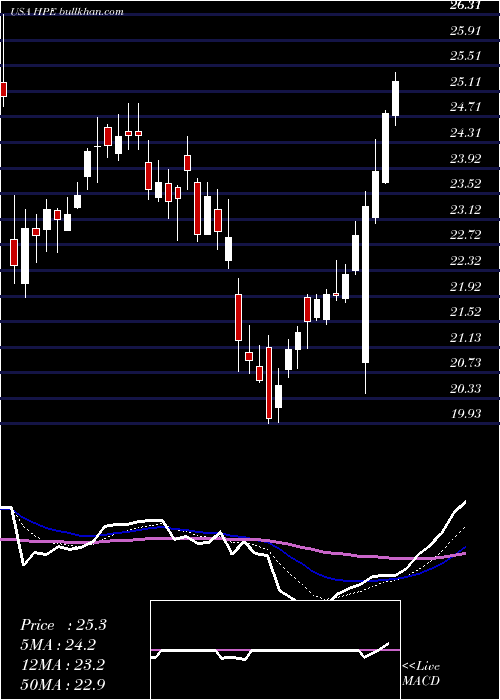500x700 pixels.
Task: Click the 'Price : 25.3' readout
Action: (x=63, y=625)
